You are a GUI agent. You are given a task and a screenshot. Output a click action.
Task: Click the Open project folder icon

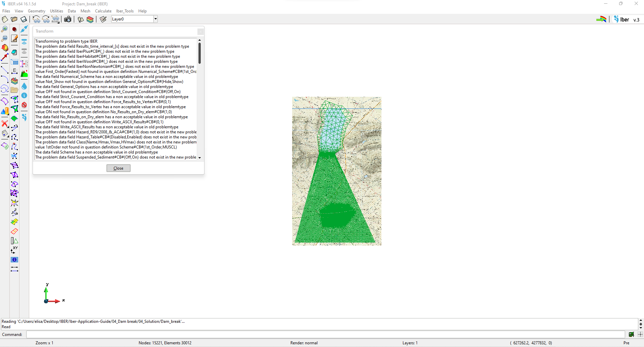point(14,19)
